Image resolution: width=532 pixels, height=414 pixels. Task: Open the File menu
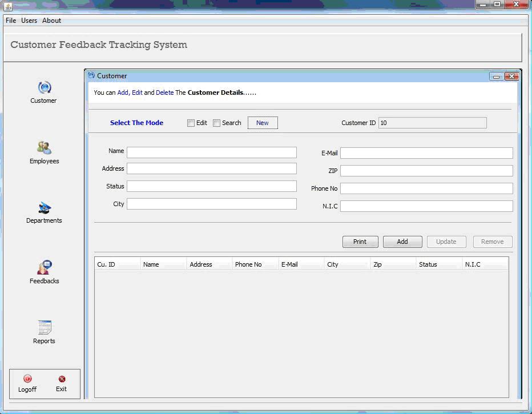pyautogui.click(x=11, y=21)
